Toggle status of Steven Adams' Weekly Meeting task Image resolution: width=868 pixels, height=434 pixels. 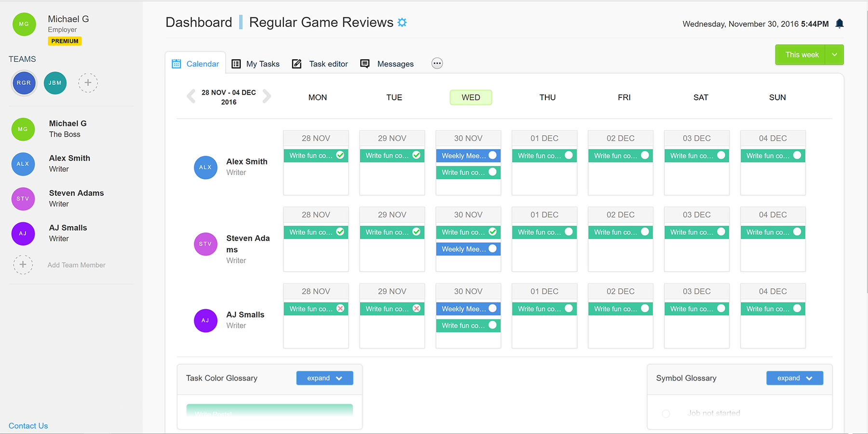point(492,248)
